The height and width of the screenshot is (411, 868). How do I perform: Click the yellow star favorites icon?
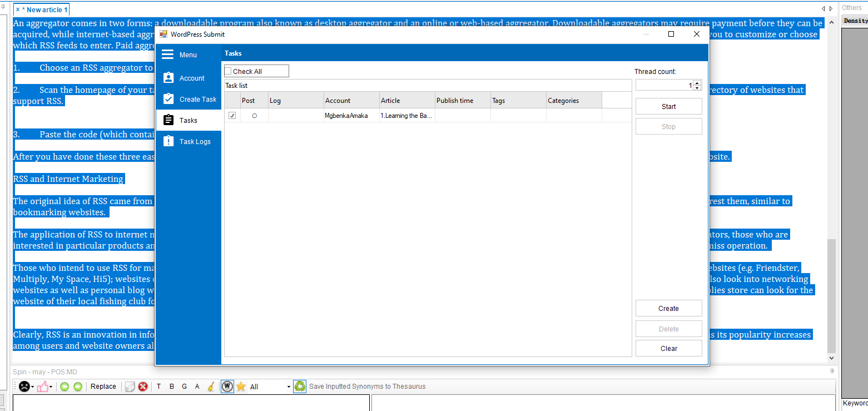pos(241,387)
